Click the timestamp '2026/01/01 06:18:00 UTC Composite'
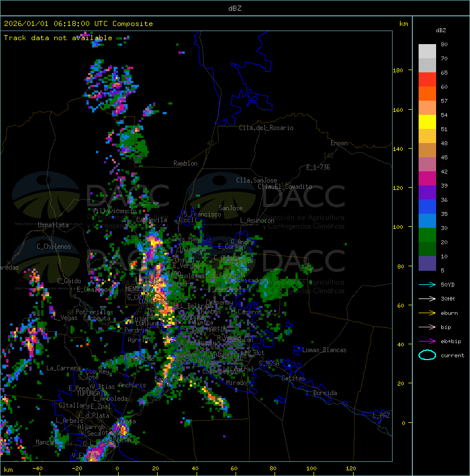This screenshot has width=470, height=476. (79, 24)
